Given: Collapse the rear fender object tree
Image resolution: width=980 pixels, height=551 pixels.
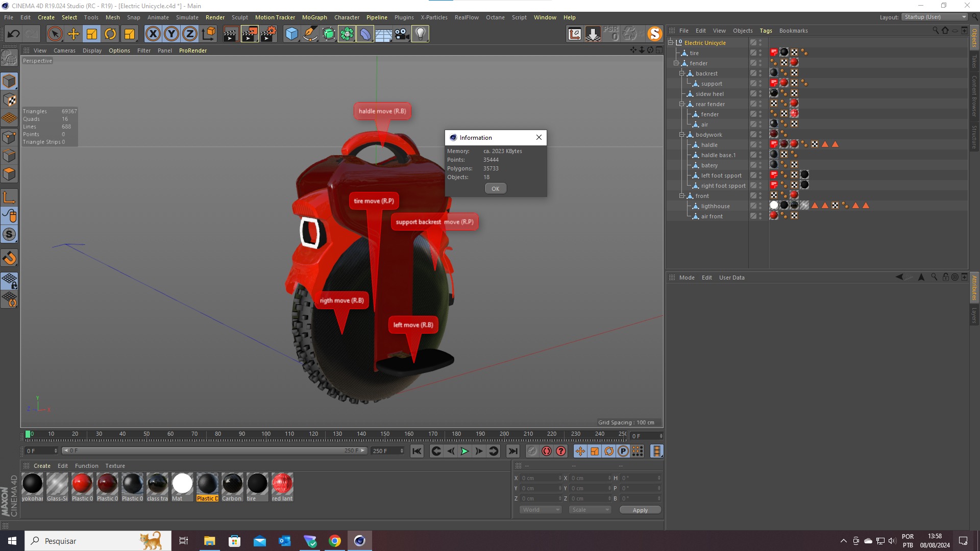Looking at the screenshot, I should coord(681,104).
